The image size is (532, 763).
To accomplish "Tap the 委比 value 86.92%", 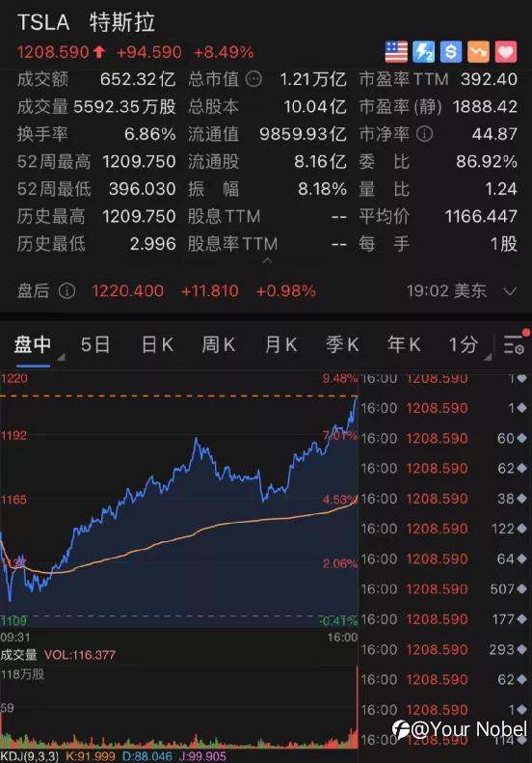I will 487,161.
